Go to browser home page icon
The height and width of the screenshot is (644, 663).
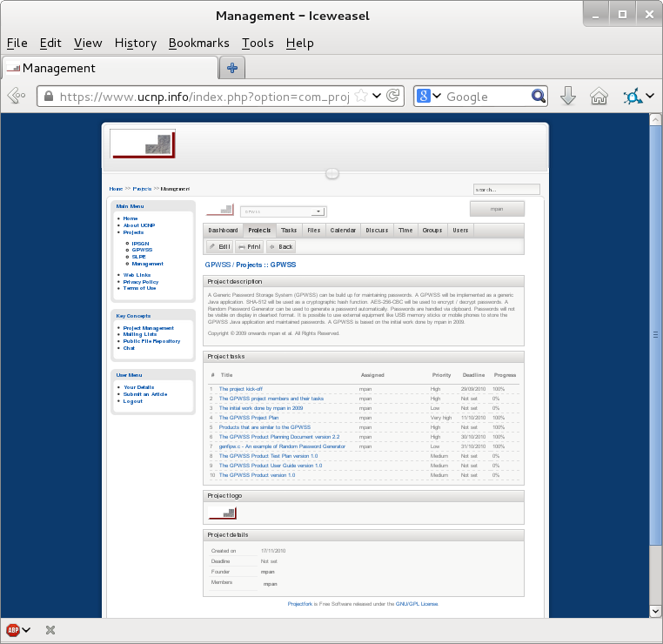[x=599, y=97]
